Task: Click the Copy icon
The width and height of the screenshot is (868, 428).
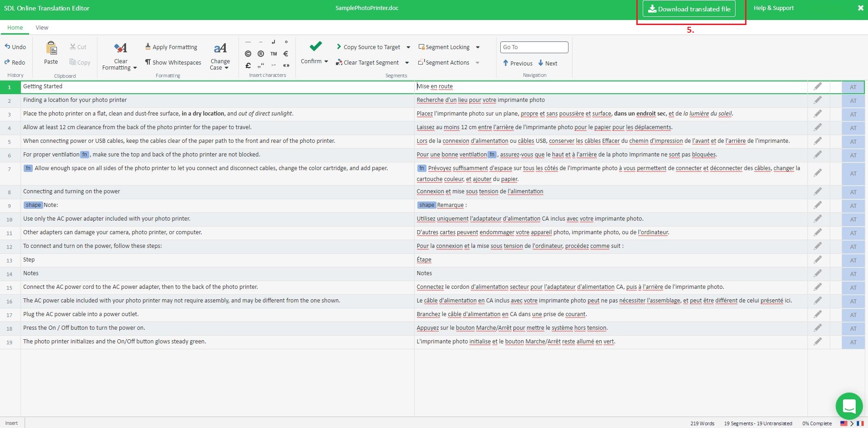Action: coord(73,62)
